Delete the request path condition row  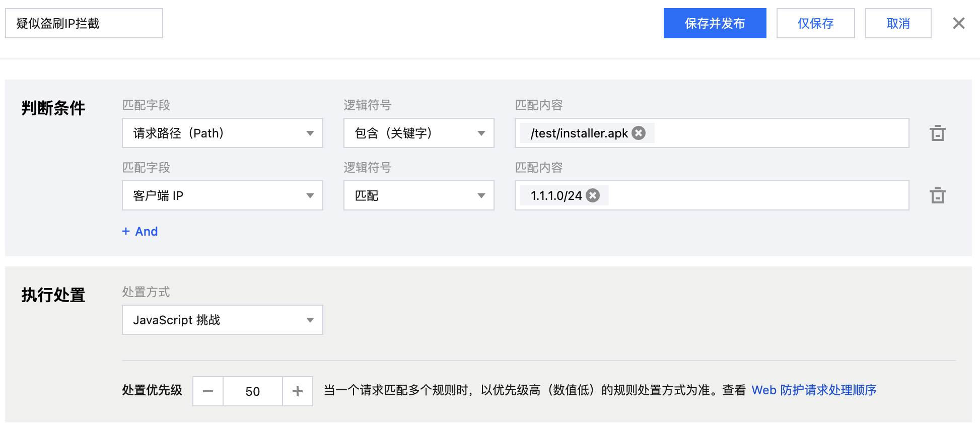(937, 133)
